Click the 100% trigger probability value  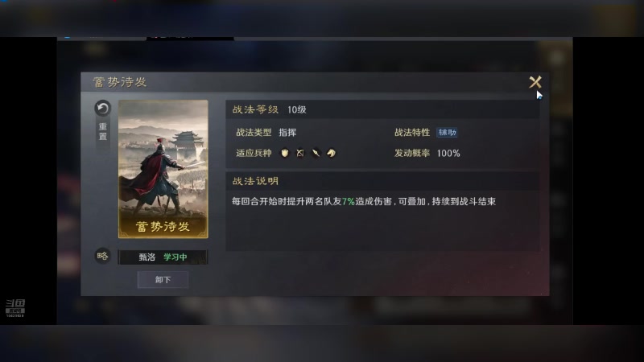coord(448,153)
